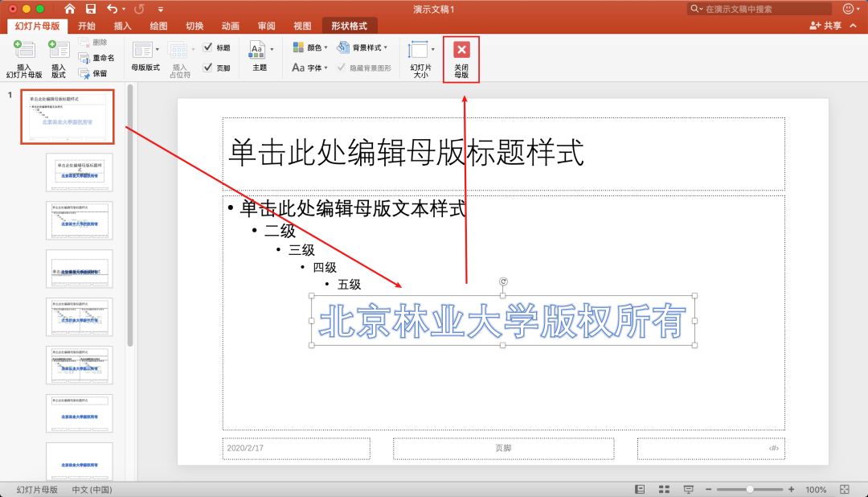Close master view with 关闭母版
The width and height of the screenshot is (868, 497).
[x=461, y=60]
